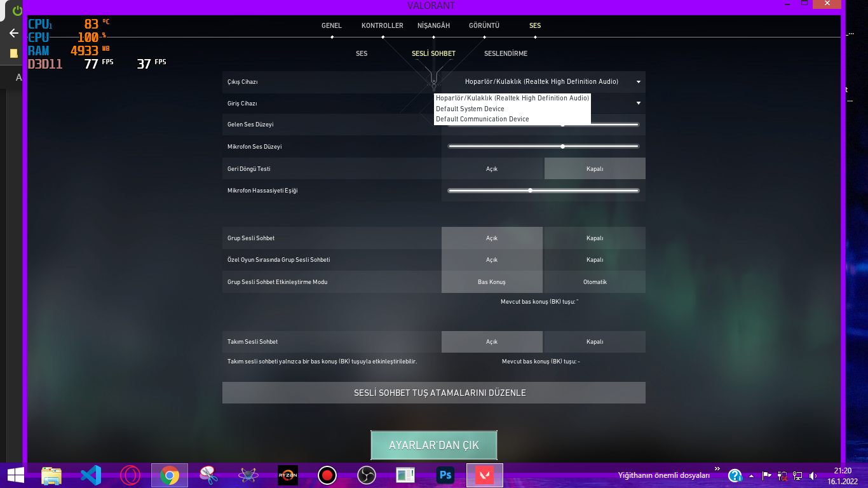Choose Default Communication Device from the list

click(x=512, y=119)
